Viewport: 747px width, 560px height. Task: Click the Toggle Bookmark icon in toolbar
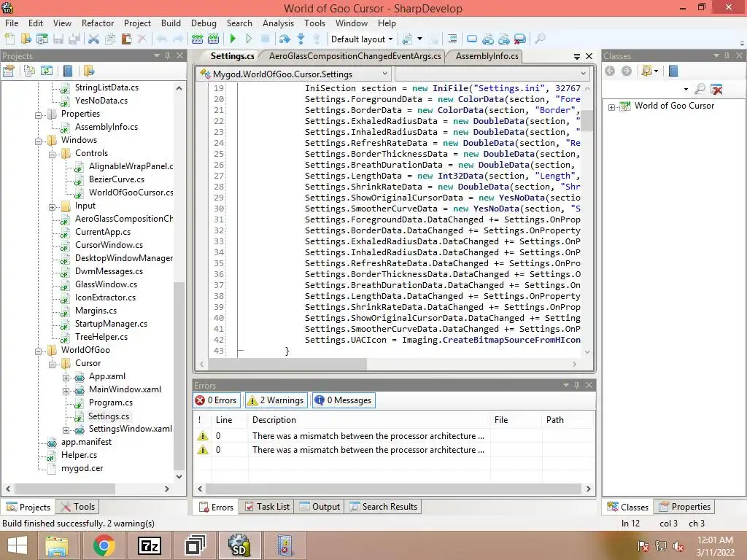pyautogui.click(x=472, y=39)
